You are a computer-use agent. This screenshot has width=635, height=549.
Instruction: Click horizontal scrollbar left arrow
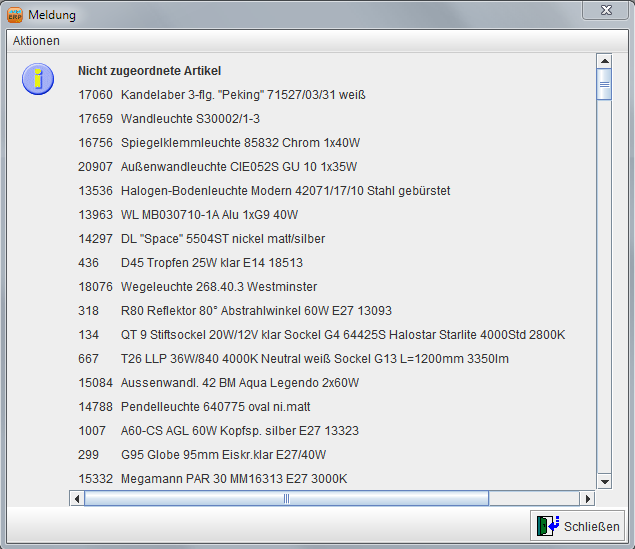tap(77, 498)
